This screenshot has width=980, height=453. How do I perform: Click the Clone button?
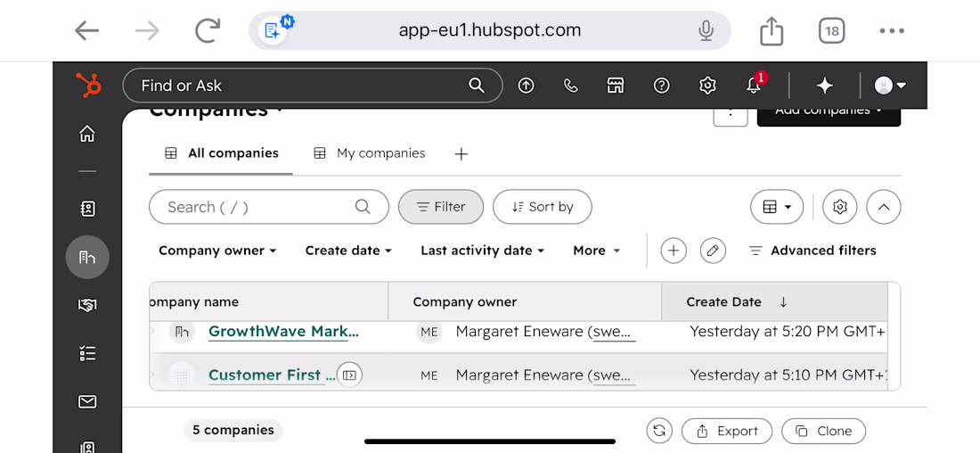coord(824,431)
